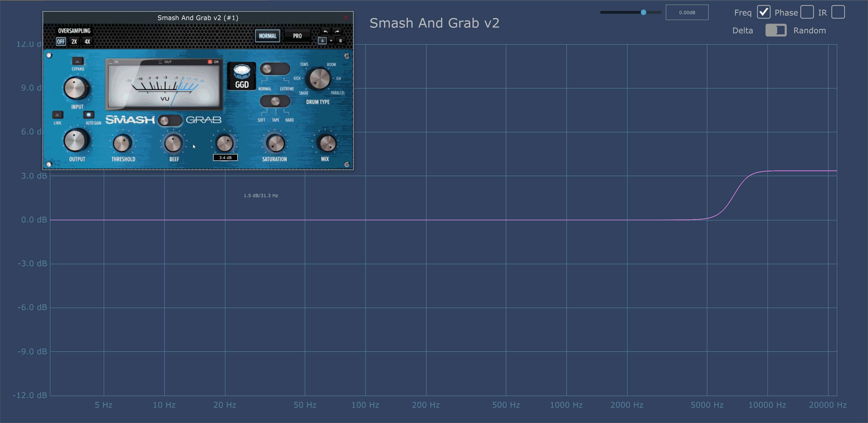Click the undo arrow in the plugin header

[325, 31]
